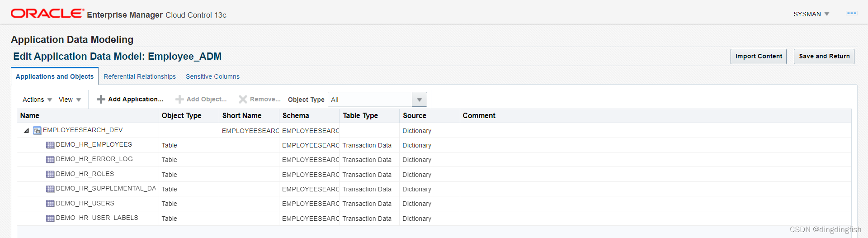Click Enterprise Manager Cloud Control 13c title
This screenshot has width=868, height=238.
[156, 15]
